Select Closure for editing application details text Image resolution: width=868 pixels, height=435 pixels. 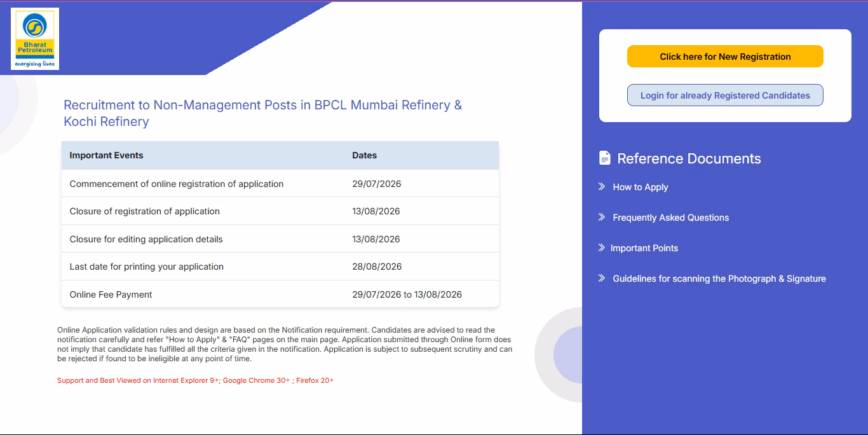pyautogui.click(x=146, y=239)
